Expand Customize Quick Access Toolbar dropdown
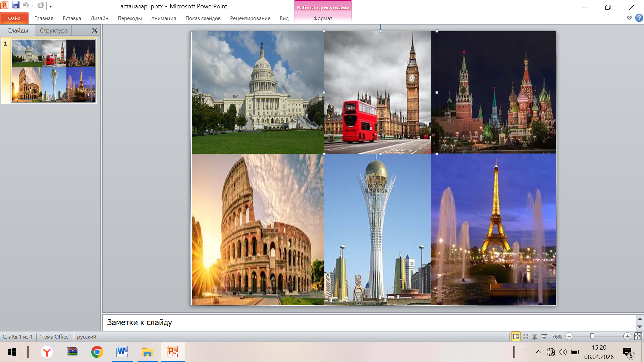This screenshot has width=644, height=362. click(x=51, y=6)
